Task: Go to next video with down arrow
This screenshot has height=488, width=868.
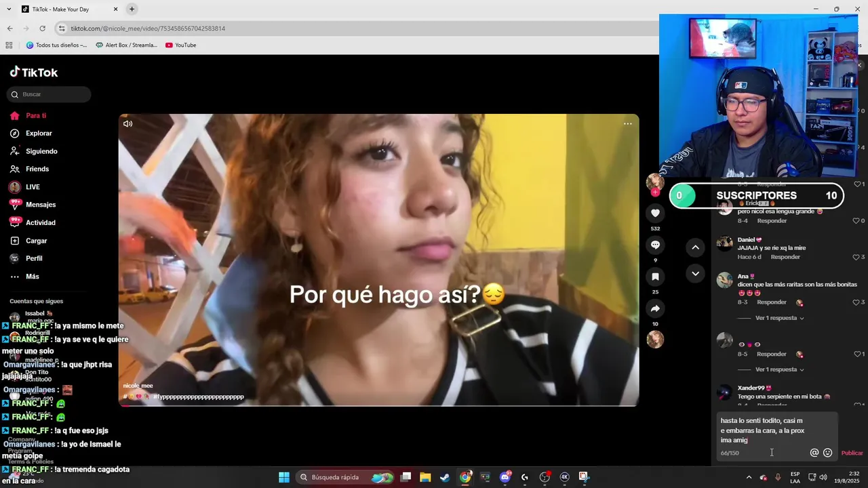Action: tap(695, 274)
